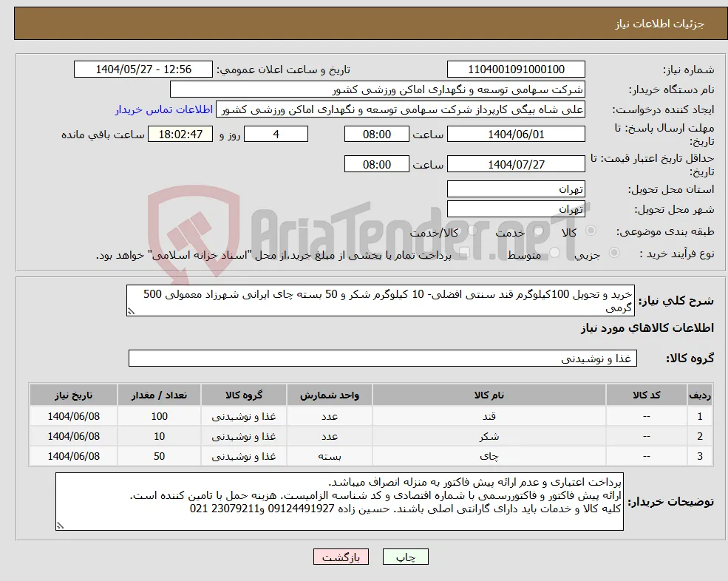
Task: Click unit بسته in the چای row
Action: click(x=329, y=457)
